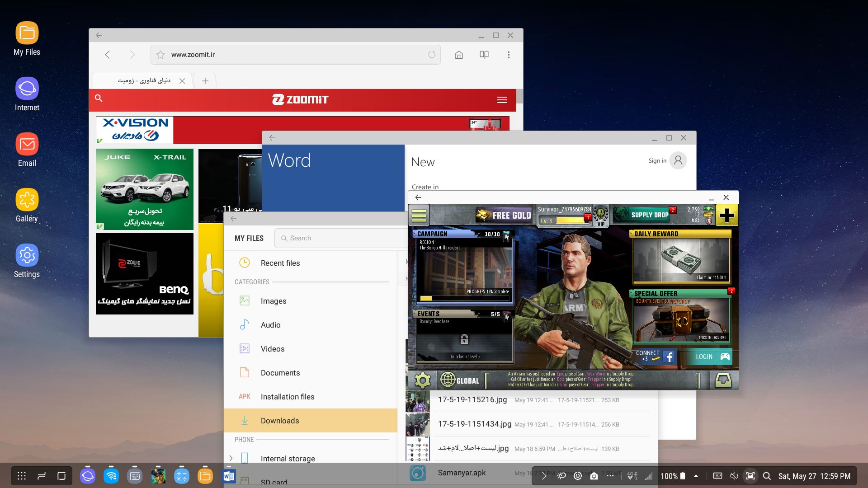Bookmark zoomit.ir with the star icon
This screenshot has width=868, height=488.
click(160, 55)
